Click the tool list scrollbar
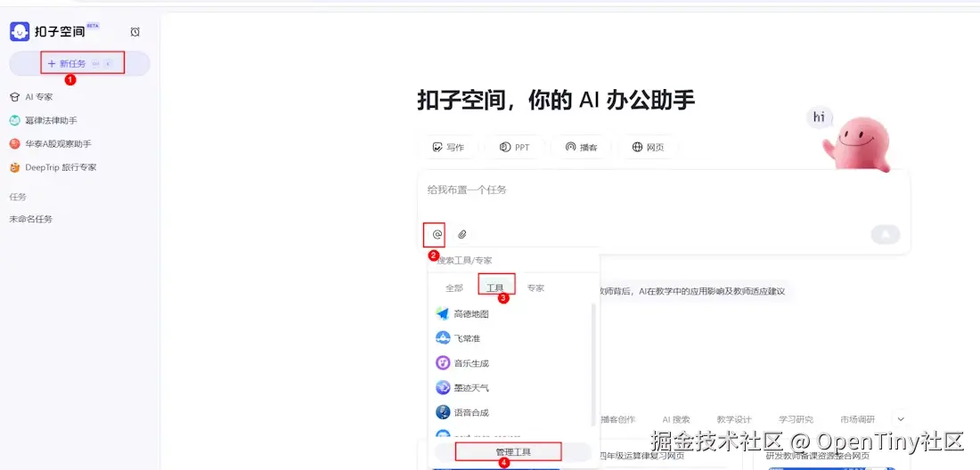The height and width of the screenshot is (470, 980). pyautogui.click(x=593, y=365)
